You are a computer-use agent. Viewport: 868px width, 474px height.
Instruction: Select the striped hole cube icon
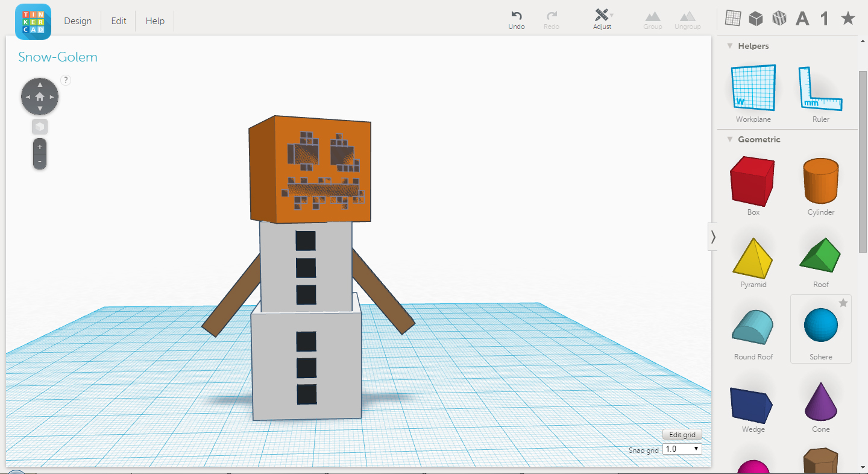tap(779, 19)
